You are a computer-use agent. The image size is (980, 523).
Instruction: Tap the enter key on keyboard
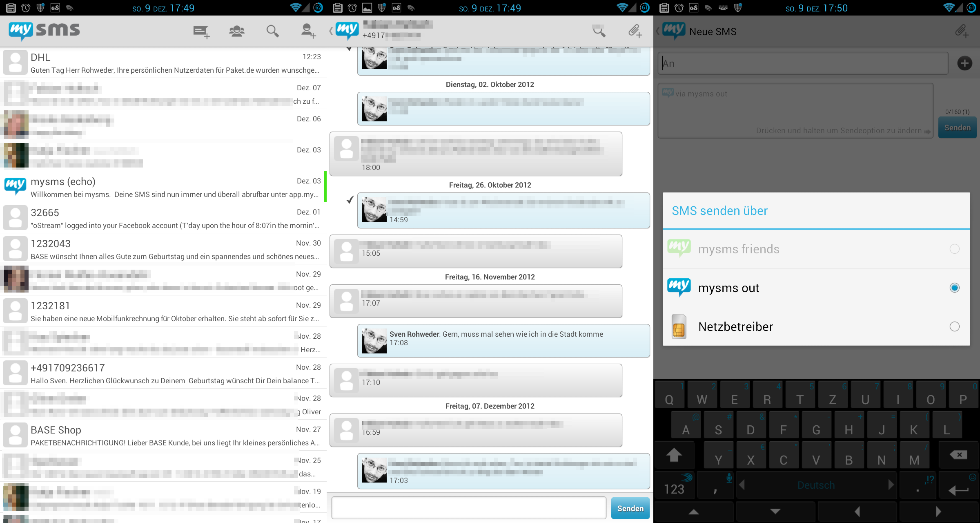[958, 485]
